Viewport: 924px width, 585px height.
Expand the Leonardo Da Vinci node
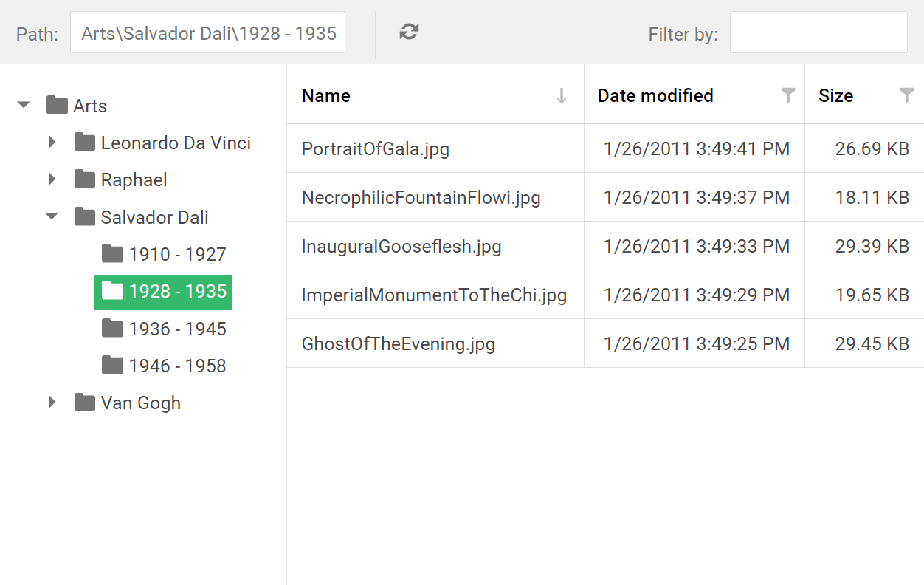coord(52,143)
